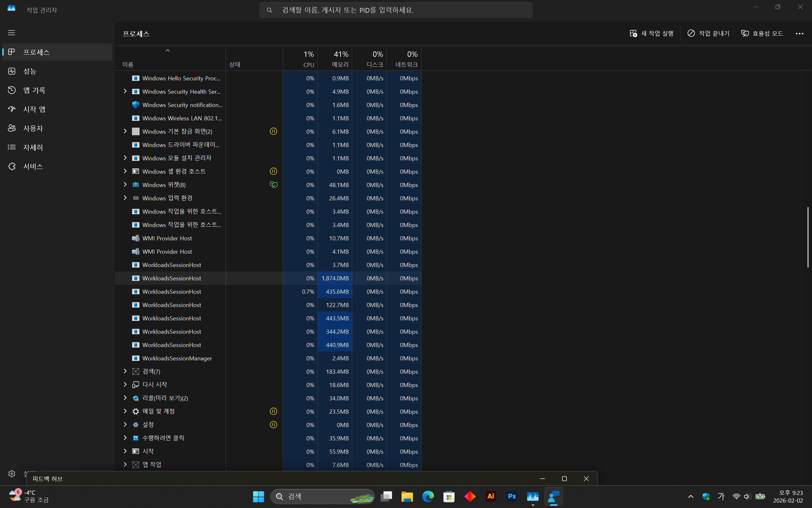Click the Windows 위젯 process icon
The width and height of the screenshot is (812, 508).
pyautogui.click(x=135, y=185)
